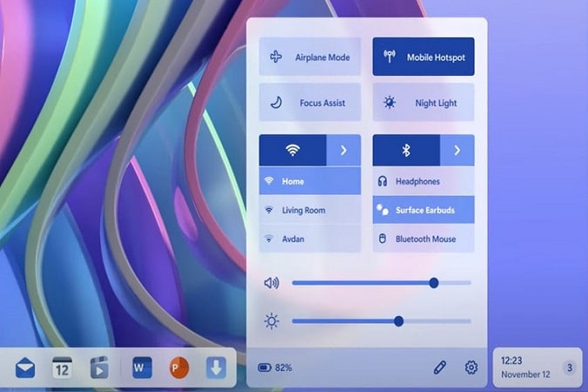The height and width of the screenshot is (392, 588).
Task: Toggle Focus Assist
Action: coord(310,103)
